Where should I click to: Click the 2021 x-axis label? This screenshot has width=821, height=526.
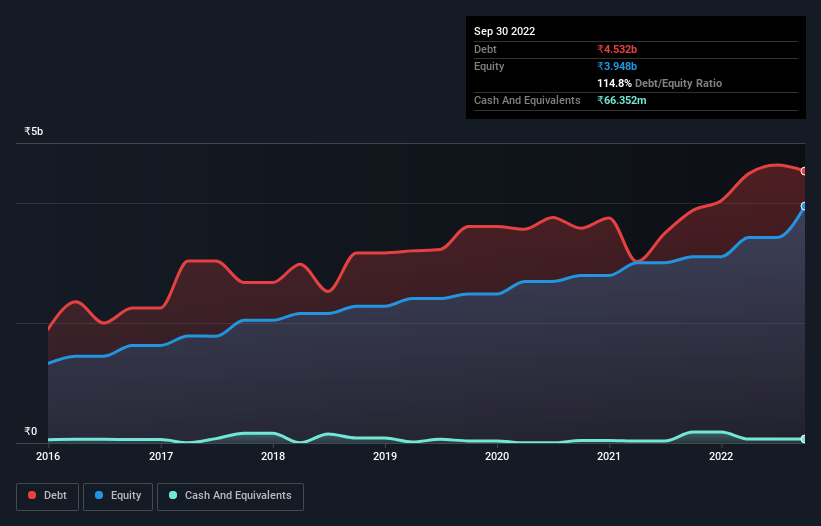pos(609,456)
